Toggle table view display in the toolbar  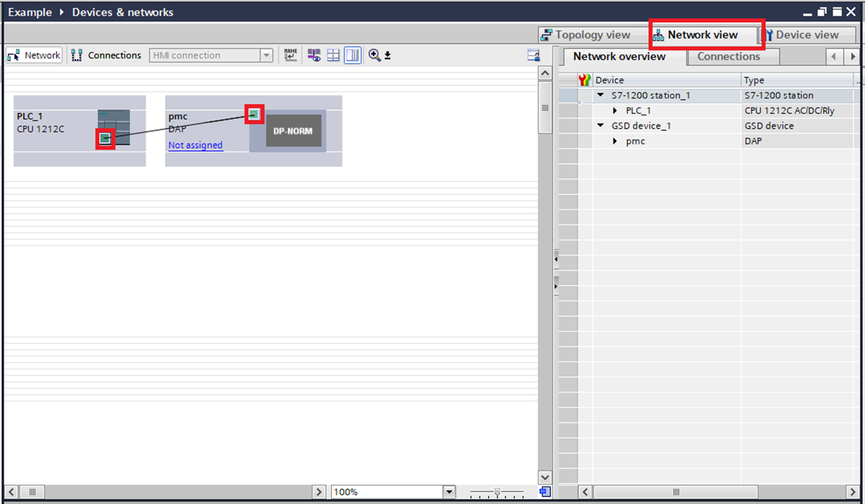[x=352, y=55]
